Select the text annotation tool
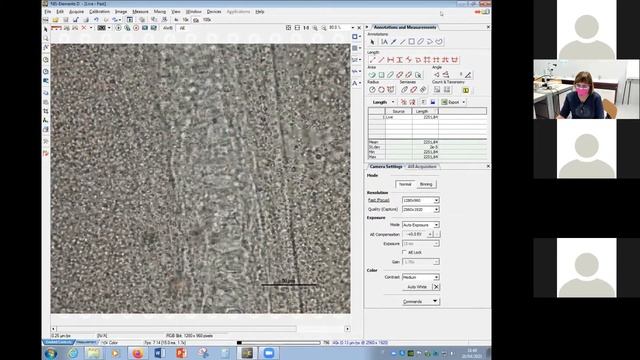This screenshot has width=640, height=360. coord(384,42)
